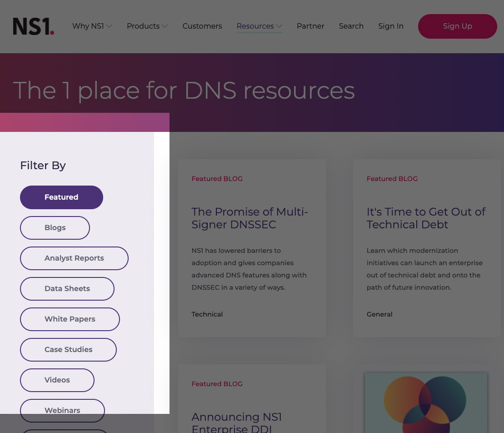Image resolution: width=504 pixels, height=433 pixels.
Task: Select the Data Sheets filter
Action: click(67, 289)
